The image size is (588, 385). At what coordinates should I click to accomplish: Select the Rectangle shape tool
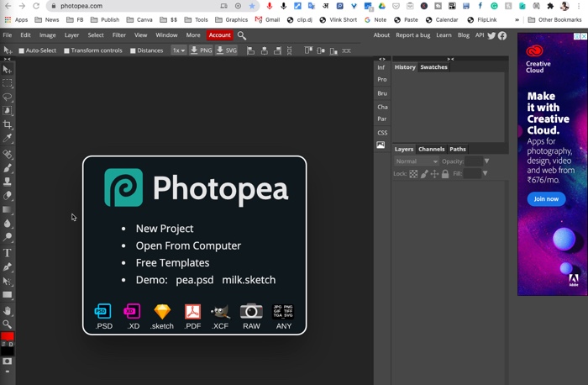[7, 295]
